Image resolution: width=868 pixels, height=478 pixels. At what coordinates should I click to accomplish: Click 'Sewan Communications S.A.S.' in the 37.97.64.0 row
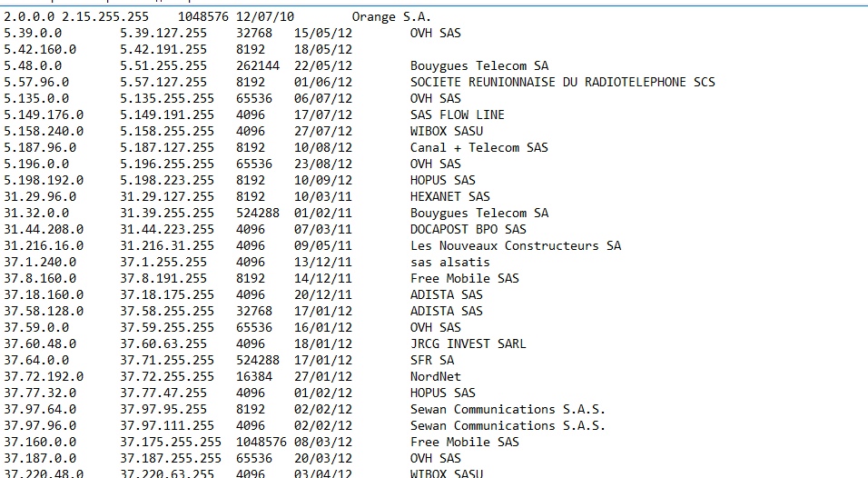[x=508, y=409]
